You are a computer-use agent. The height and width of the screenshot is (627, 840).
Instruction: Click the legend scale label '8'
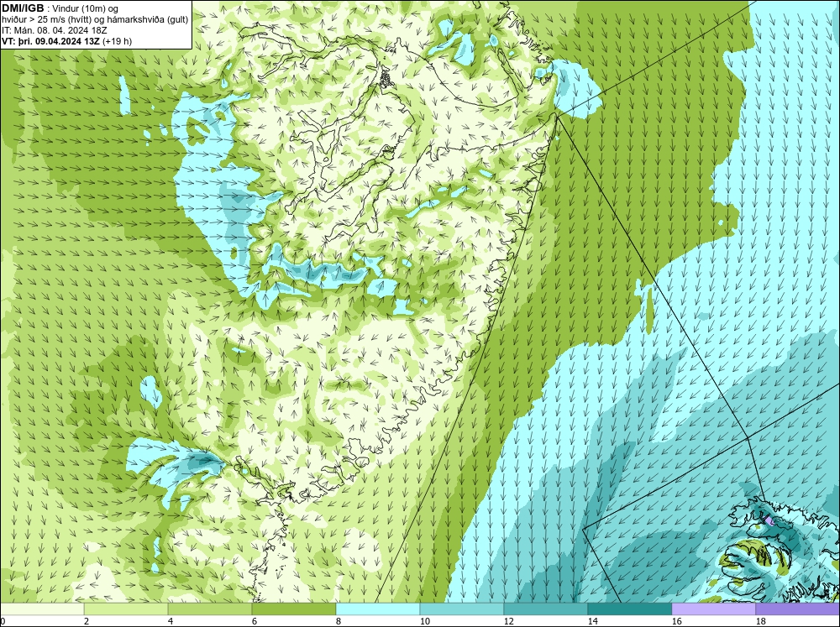pos(339,621)
